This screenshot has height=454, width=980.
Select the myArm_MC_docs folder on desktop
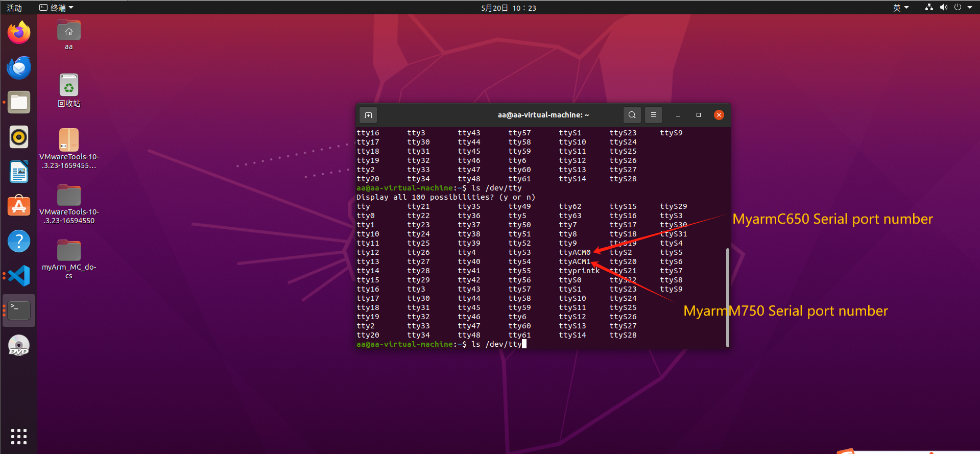point(68,259)
